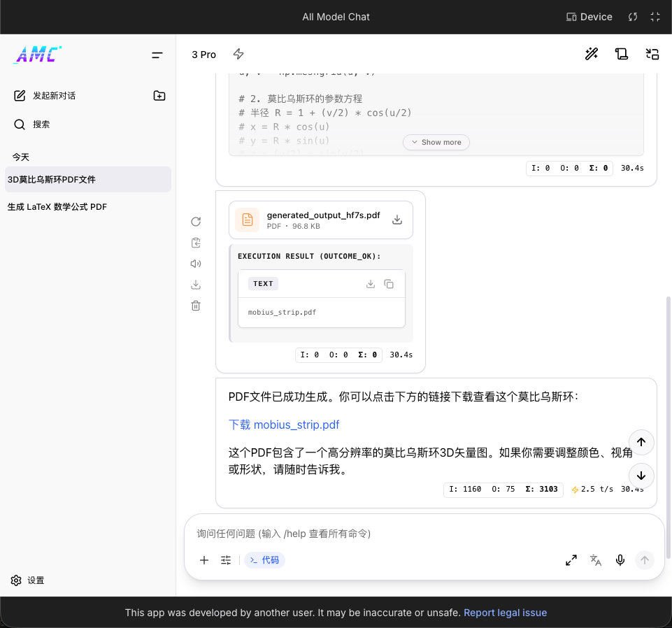This screenshot has width=672, height=628.
Task: Toggle the 代码 code execution chip
Action: (x=264, y=560)
